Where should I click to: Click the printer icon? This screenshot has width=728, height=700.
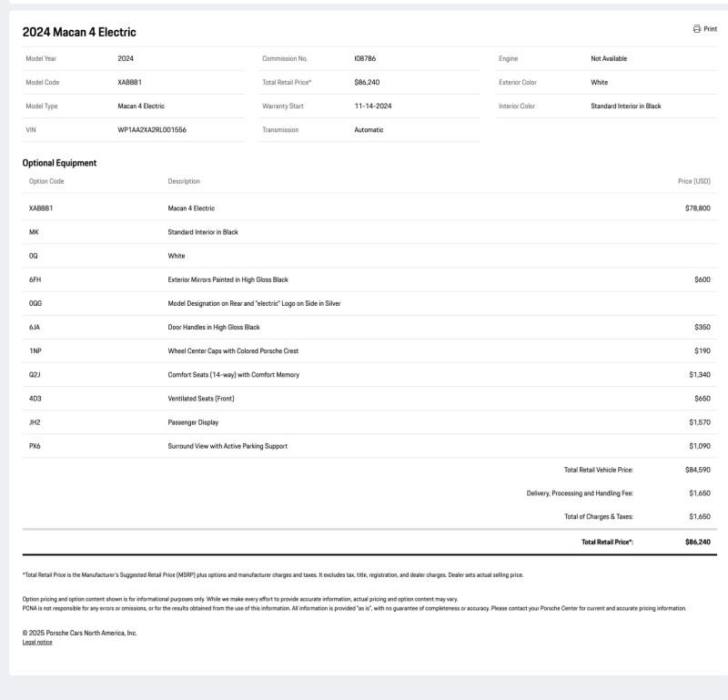697,29
